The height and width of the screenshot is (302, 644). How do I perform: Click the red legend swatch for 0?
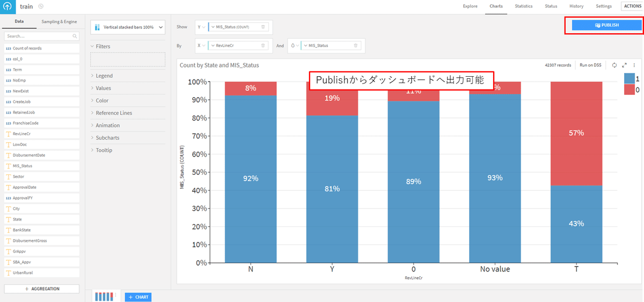tap(628, 90)
